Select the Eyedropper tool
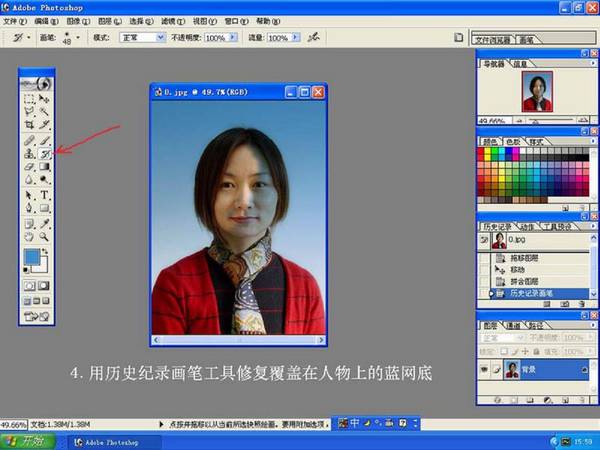The image size is (600, 450). click(44, 224)
